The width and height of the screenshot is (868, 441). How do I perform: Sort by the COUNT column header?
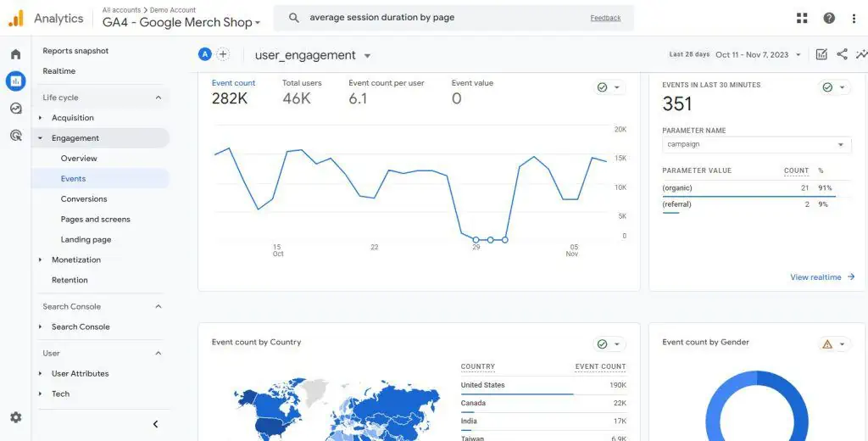point(796,170)
